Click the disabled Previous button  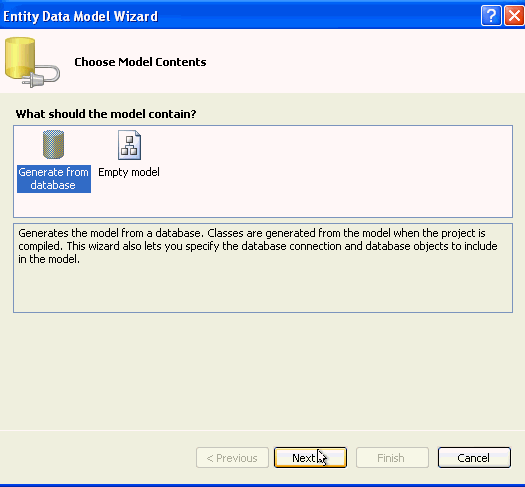(232, 457)
